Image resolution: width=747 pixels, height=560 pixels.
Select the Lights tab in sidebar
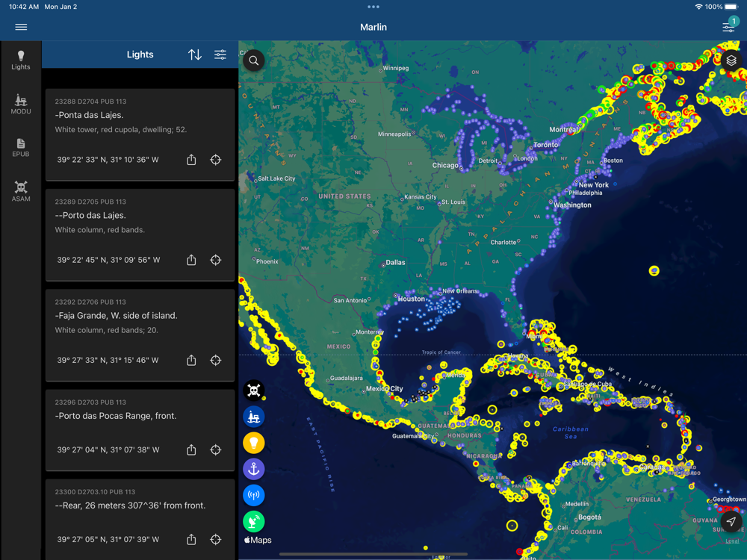pos(20,60)
